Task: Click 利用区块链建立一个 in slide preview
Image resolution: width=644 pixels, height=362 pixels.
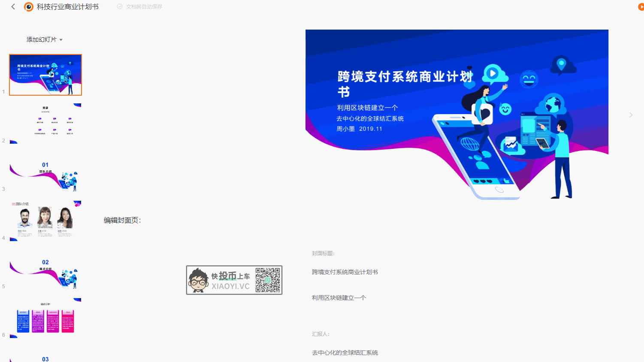Action: click(367, 108)
